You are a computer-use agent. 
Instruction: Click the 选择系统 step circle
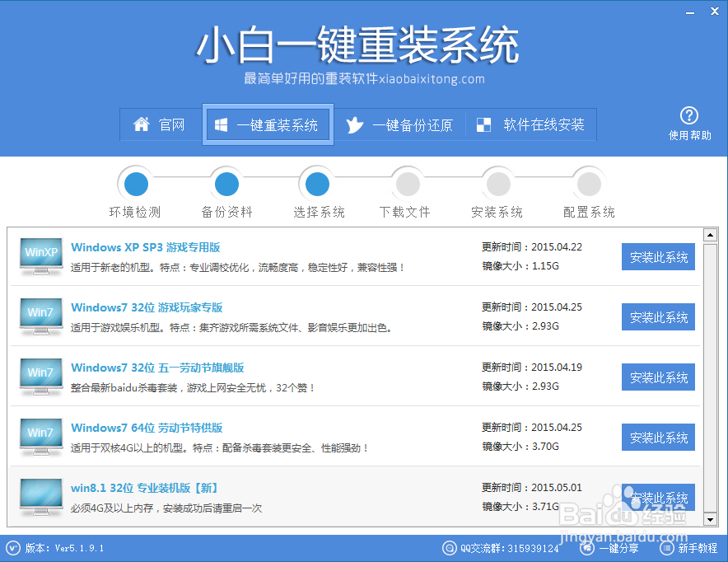[x=318, y=185]
